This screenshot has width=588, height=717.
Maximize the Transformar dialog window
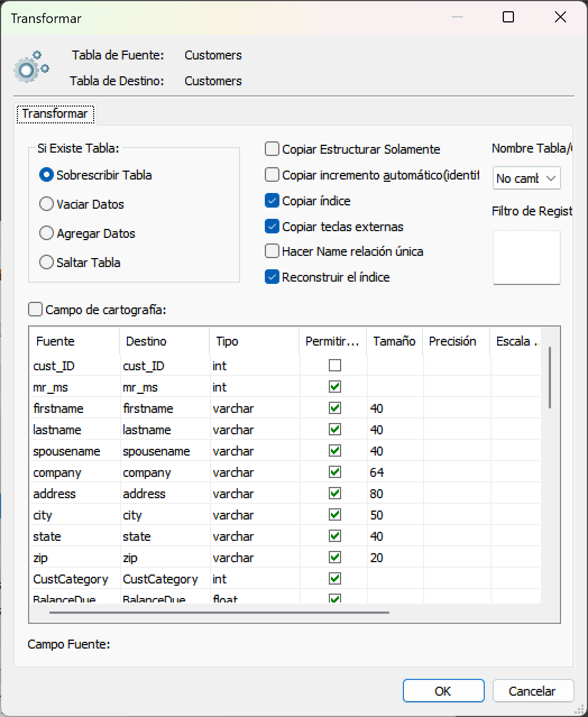pyautogui.click(x=508, y=17)
